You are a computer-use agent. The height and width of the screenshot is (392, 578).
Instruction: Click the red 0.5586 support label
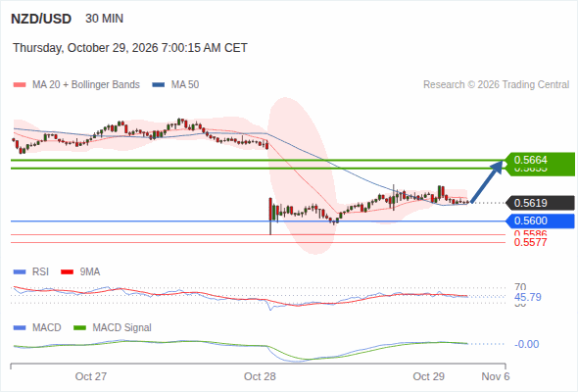[x=530, y=233]
